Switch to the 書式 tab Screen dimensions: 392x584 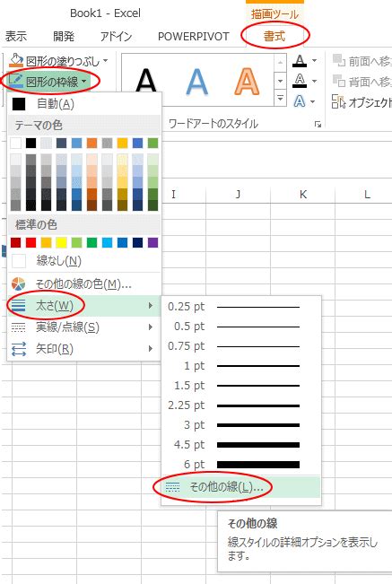click(x=274, y=36)
